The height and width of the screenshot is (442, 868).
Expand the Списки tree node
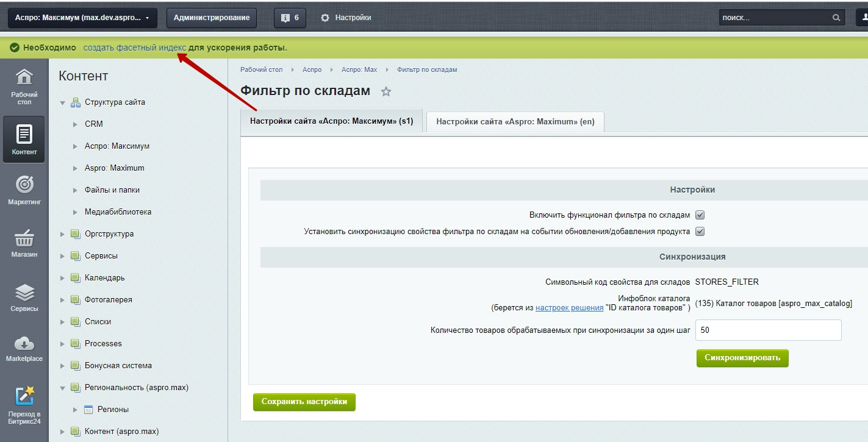(x=62, y=322)
